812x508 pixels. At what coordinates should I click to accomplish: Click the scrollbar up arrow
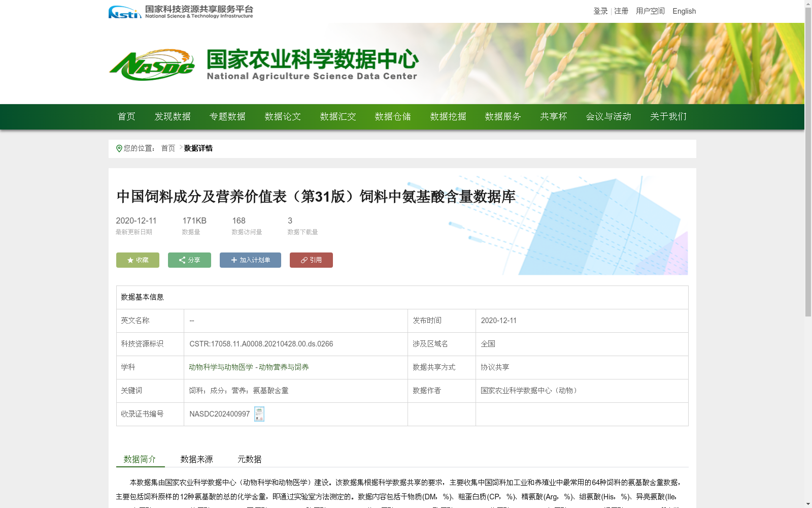click(x=808, y=4)
